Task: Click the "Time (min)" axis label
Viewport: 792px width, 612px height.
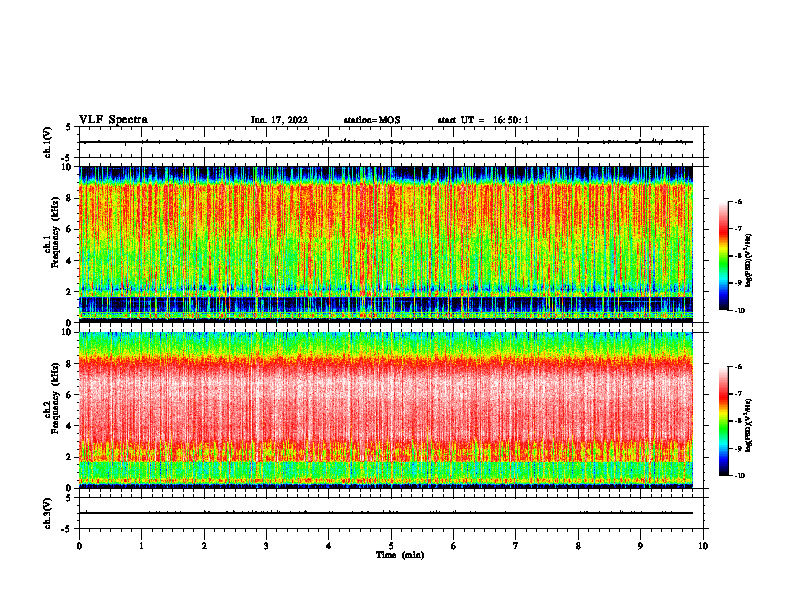Action: 400,555
